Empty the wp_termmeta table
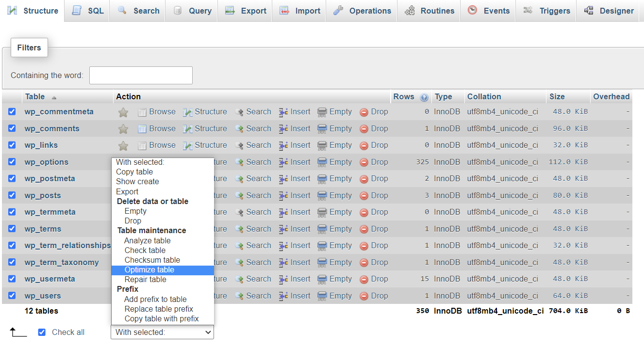This screenshot has width=644, height=348. point(340,212)
